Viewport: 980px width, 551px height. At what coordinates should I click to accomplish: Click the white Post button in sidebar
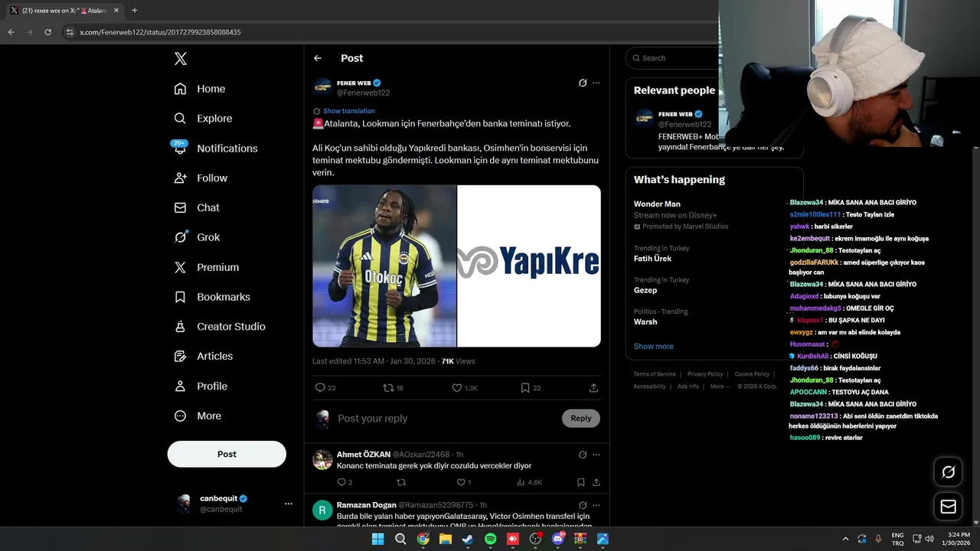pos(227,454)
